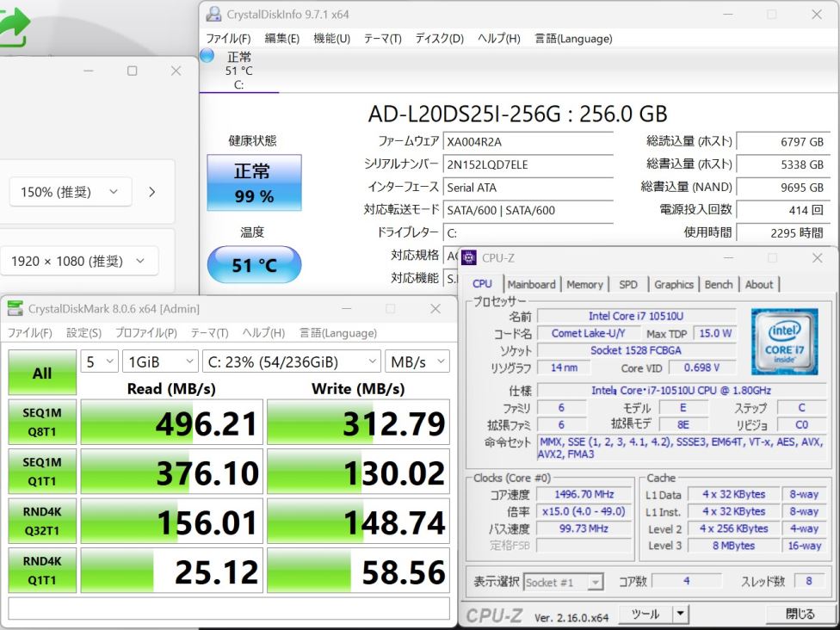This screenshot has height=630, width=840.
Task: Switch to the Mainboard tab in CPU-Z
Action: pyautogui.click(x=531, y=284)
